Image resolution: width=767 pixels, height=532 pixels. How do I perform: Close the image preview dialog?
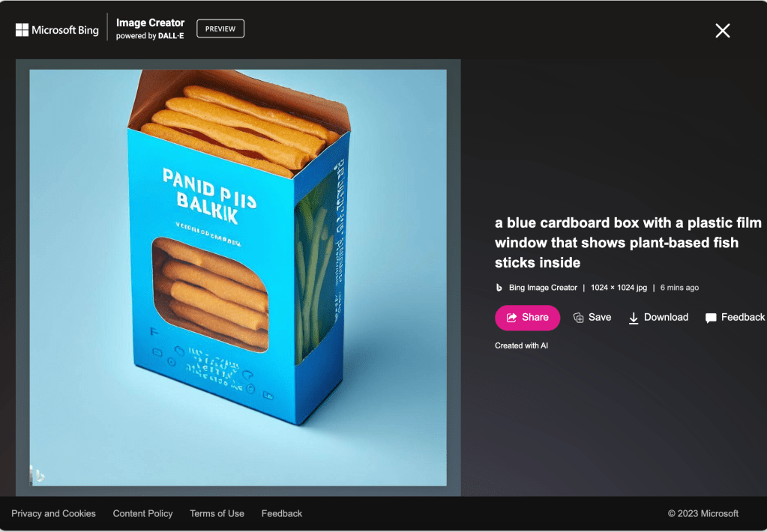pyautogui.click(x=723, y=31)
